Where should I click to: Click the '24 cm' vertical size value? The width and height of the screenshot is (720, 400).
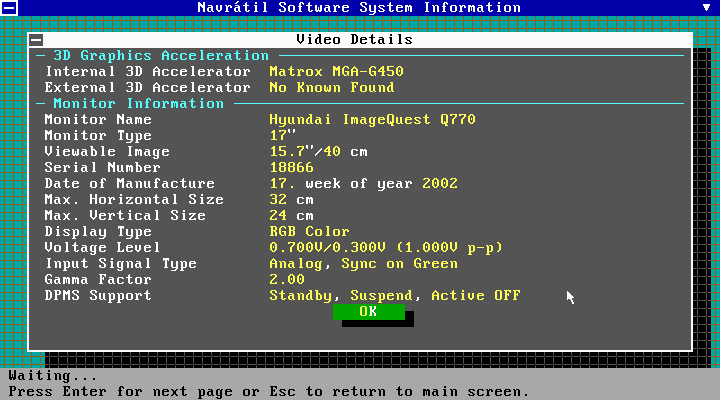292,216
